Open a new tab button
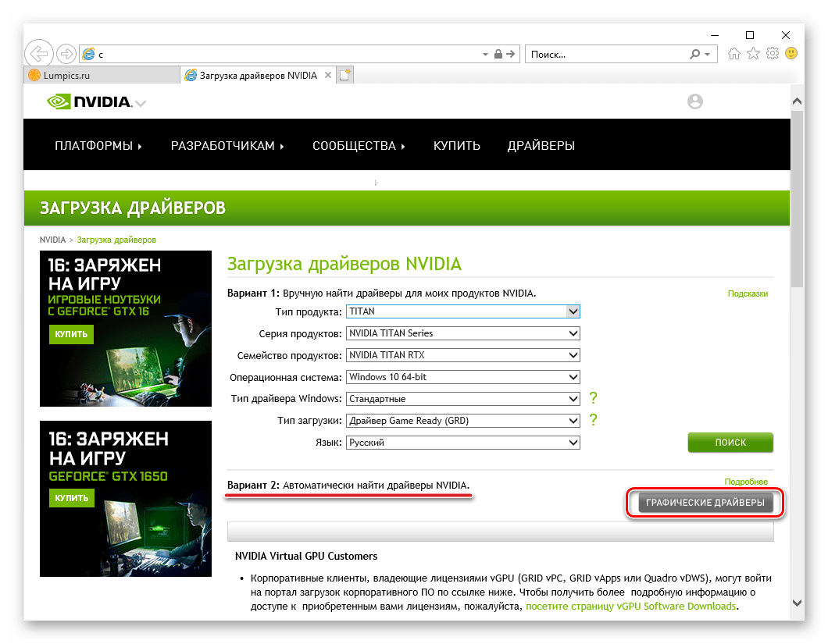Image resolution: width=828 pixels, height=644 pixels. tap(345, 76)
